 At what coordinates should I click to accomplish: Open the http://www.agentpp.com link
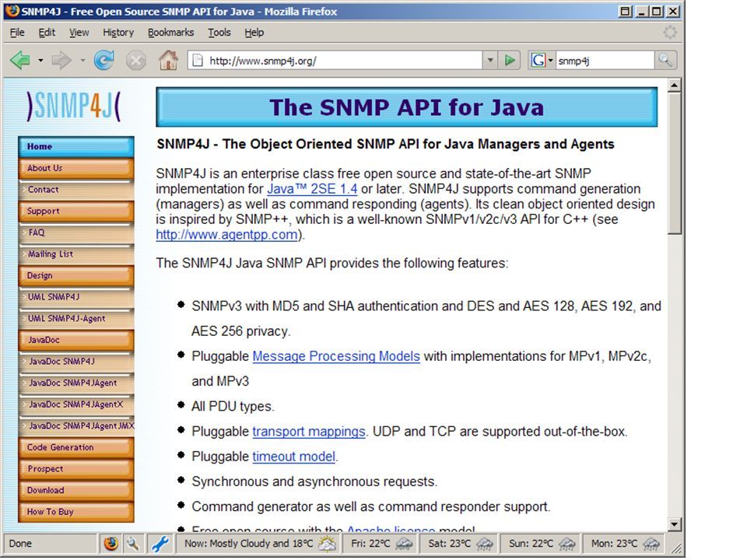click(226, 235)
